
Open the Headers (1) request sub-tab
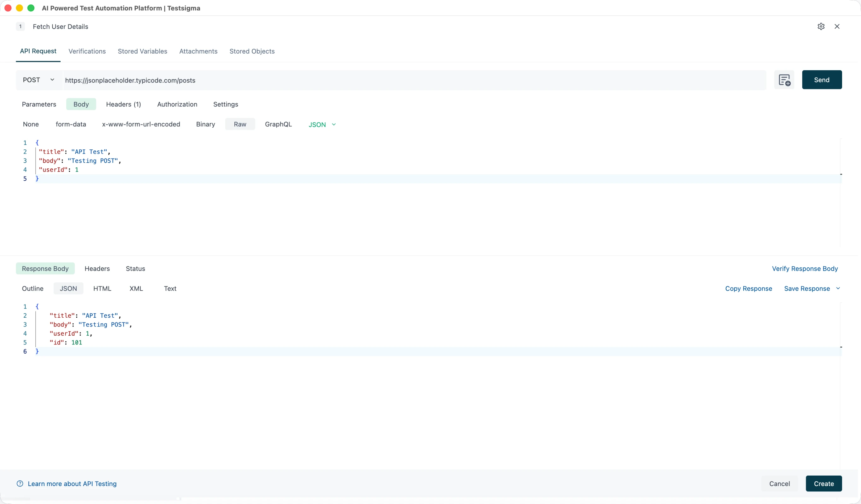point(123,104)
